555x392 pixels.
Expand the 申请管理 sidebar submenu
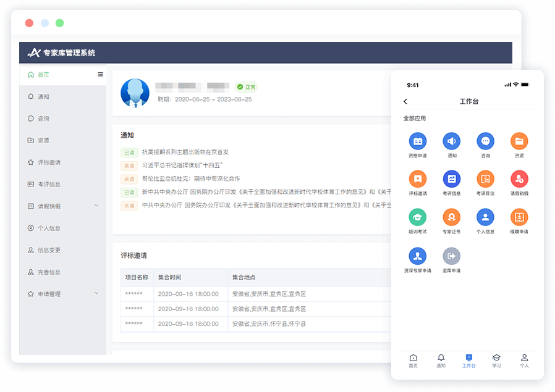click(96, 294)
